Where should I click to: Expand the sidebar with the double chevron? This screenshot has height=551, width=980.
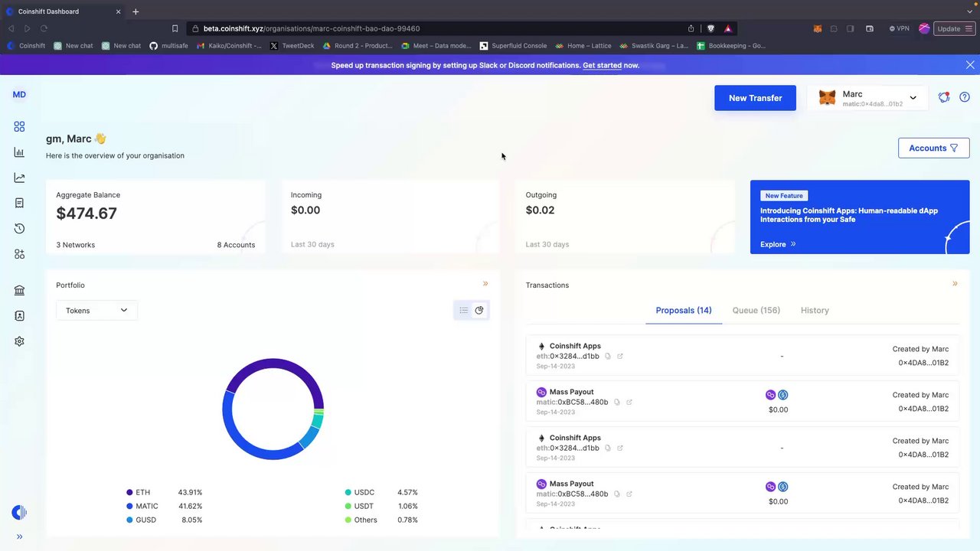[x=19, y=536]
